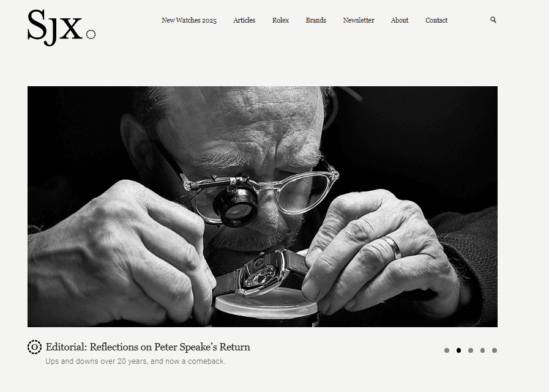Go to first carousel slide dot

tap(446, 350)
